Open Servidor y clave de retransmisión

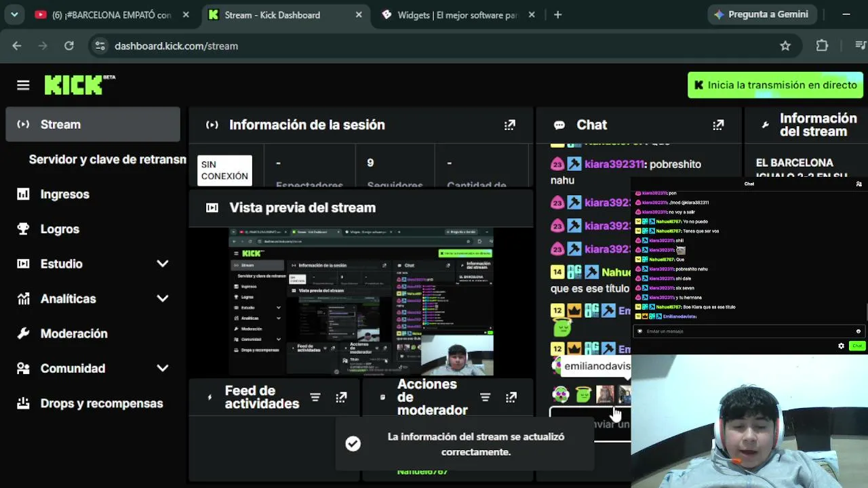click(x=107, y=159)
